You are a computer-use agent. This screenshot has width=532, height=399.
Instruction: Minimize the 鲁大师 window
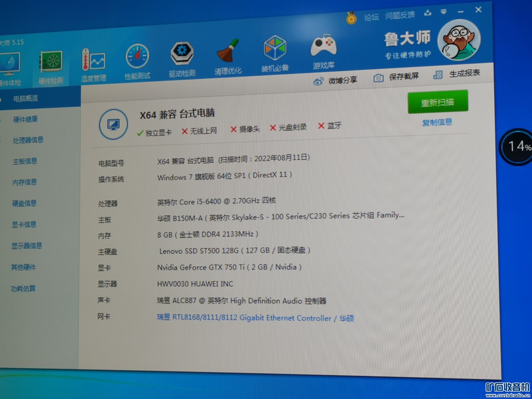tap(461, 12)
